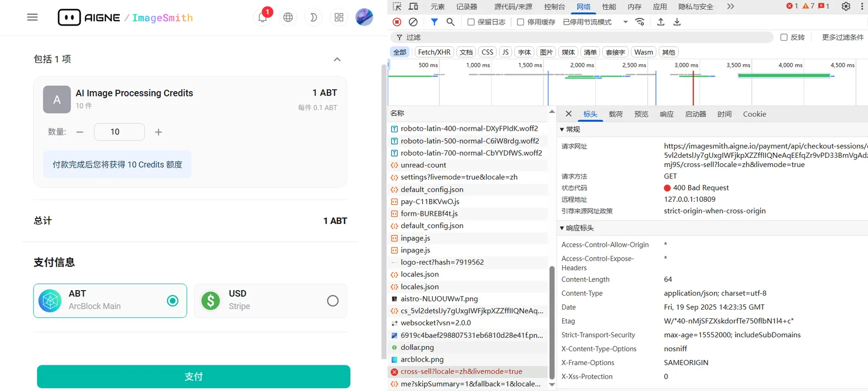Click the red error count badge
868x391 pixels.
pos(792,7)
